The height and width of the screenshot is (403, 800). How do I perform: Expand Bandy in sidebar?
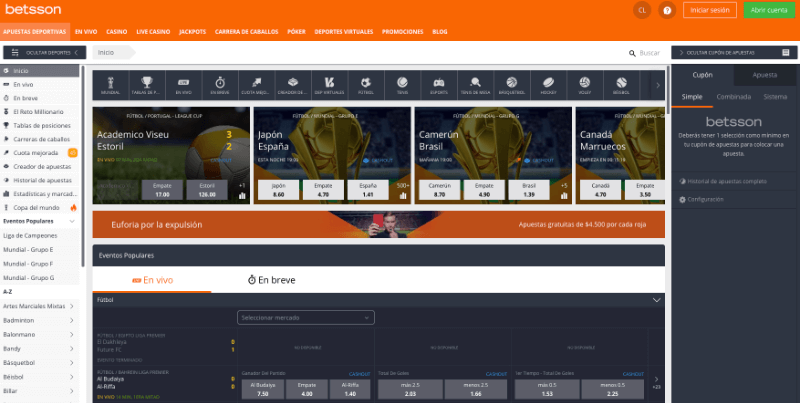(x=71, y=349)
